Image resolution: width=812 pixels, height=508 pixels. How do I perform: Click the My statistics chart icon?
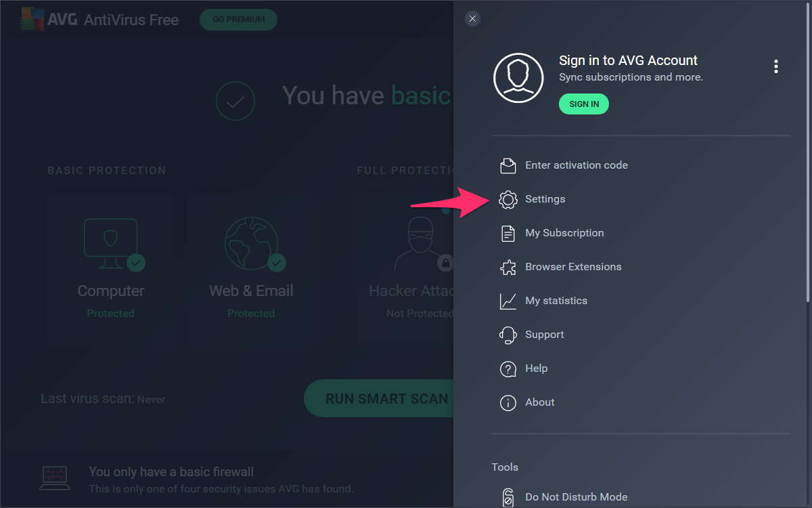click(x=507, y=301)
